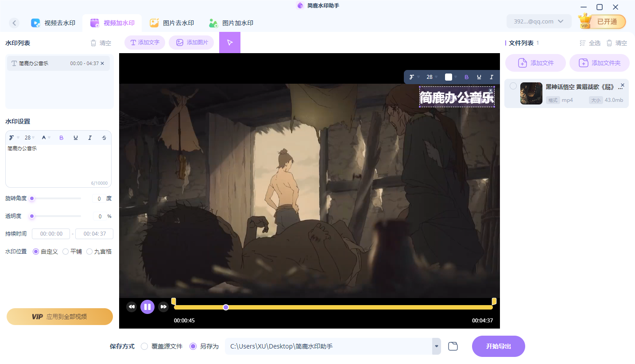Check the checkbox next to the 黑神话悟空 video

click(x=513, y=86)
